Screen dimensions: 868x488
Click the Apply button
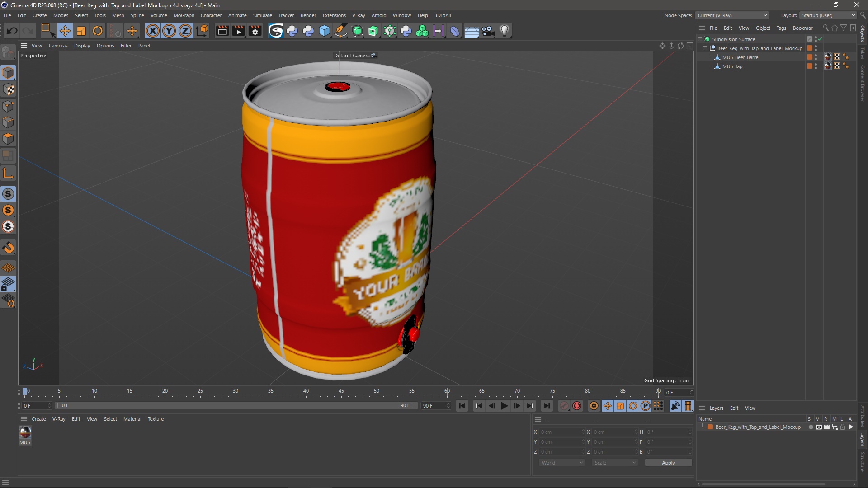[x=668, y=463]
